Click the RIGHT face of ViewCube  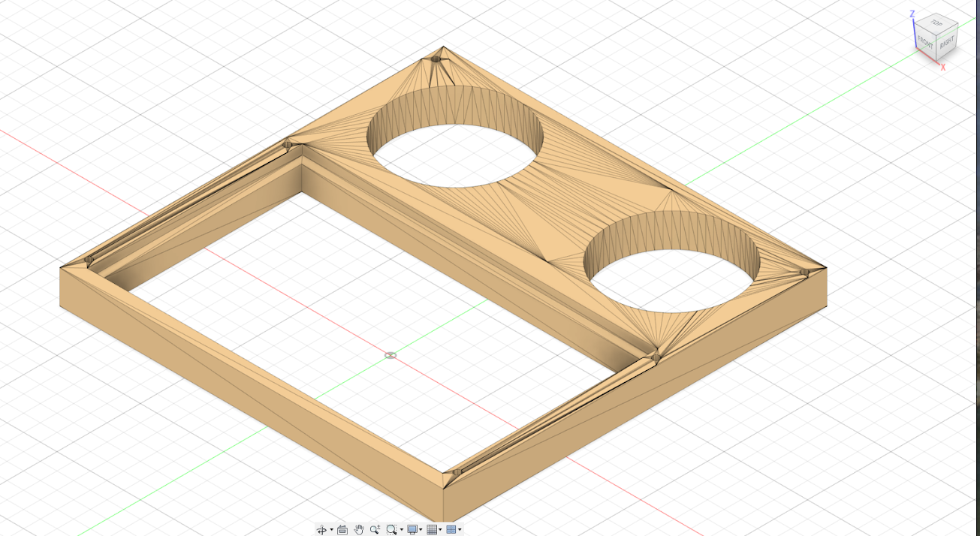tap(947, 44)
